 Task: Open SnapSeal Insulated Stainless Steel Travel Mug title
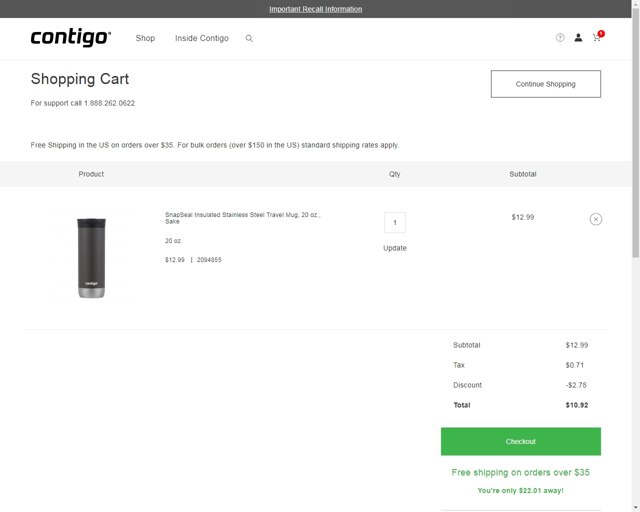[x=242, y=218]
